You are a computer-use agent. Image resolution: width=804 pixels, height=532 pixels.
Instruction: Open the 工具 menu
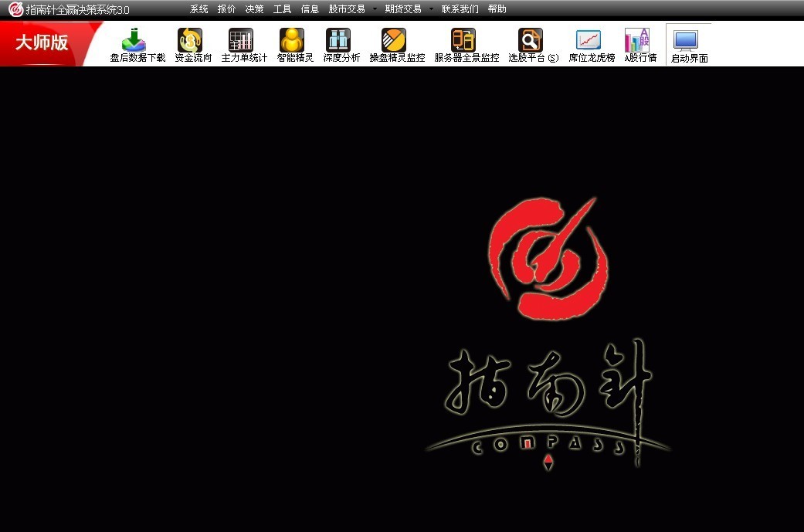coord(282,9)
